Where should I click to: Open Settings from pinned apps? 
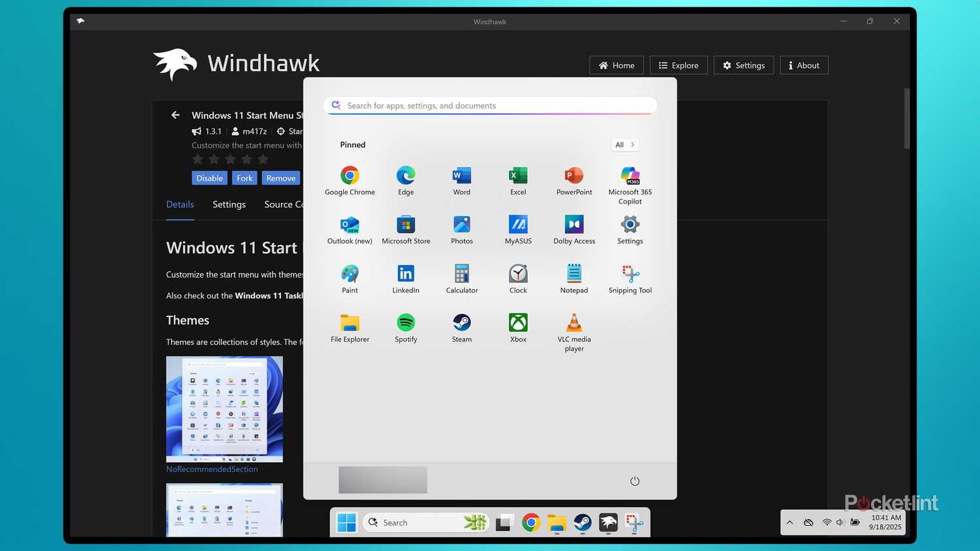coord(630,230)
